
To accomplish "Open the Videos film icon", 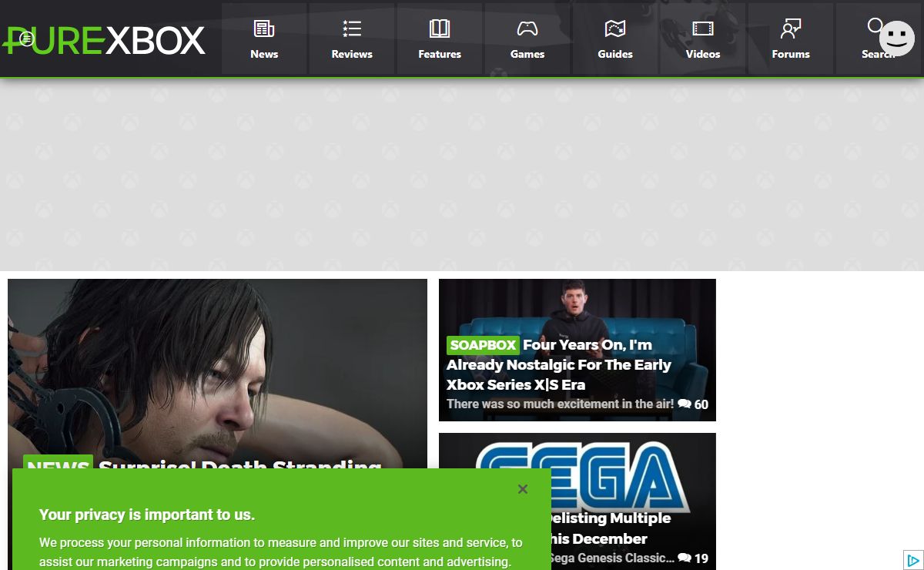I will tap(703, 28).
